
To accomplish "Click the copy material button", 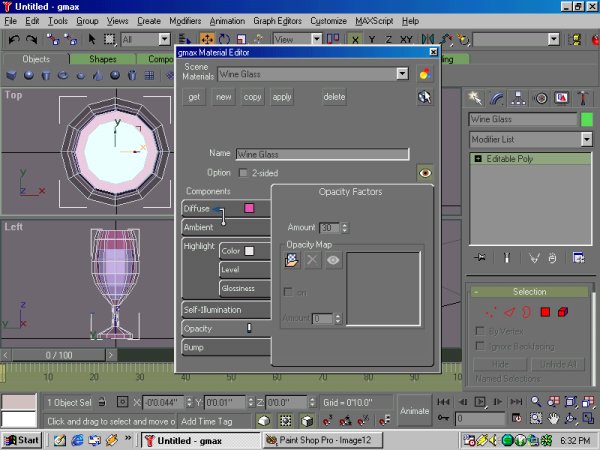I will tap(253, 97).
